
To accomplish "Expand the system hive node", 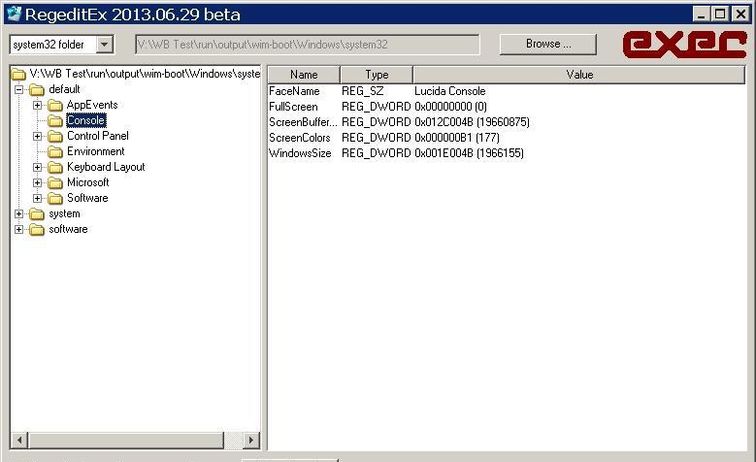I will point(20,214).
